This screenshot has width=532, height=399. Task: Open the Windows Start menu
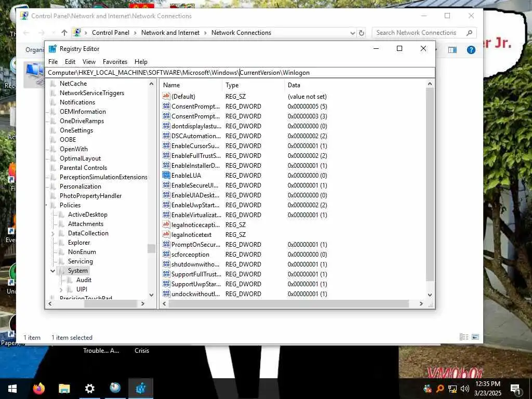(12, 389)
